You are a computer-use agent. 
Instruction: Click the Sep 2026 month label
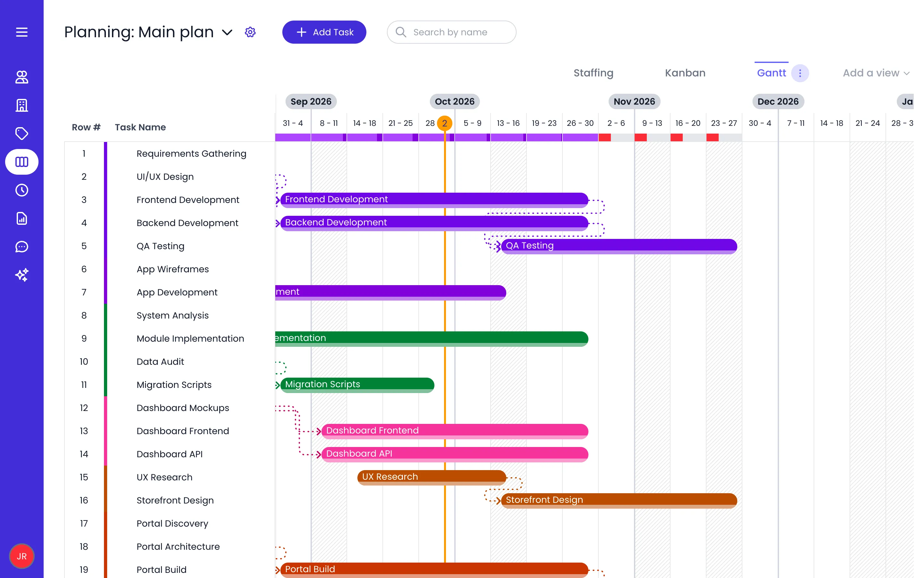pyautogui.click(x=311, y=102)
